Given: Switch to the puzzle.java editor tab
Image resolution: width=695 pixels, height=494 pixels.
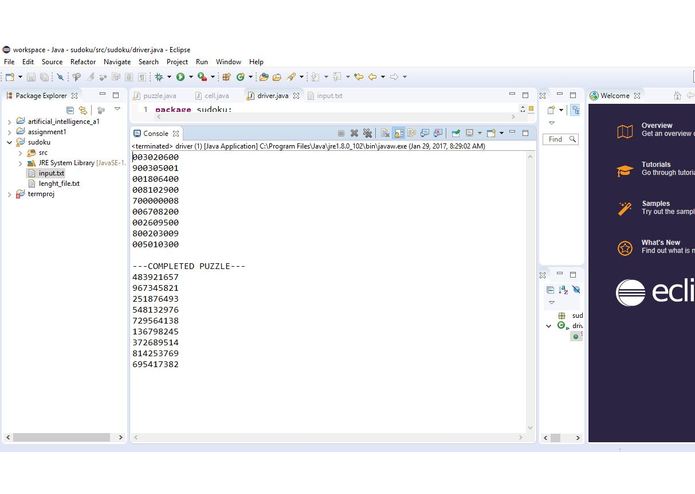Looking at the screenshot, I should click(155, 96).
